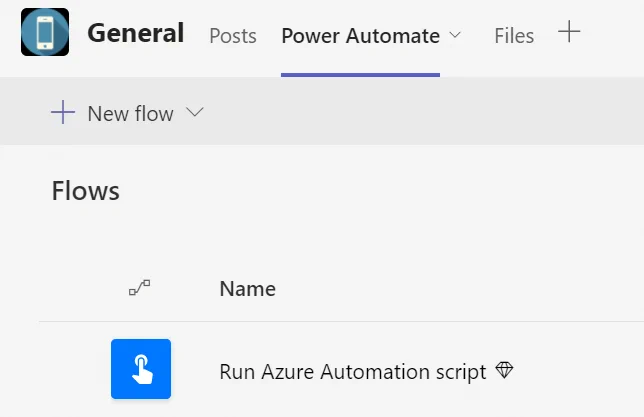Switch to the Files tab
The image size is (644, 417).
pyautogui.click(x=514, y=36)
